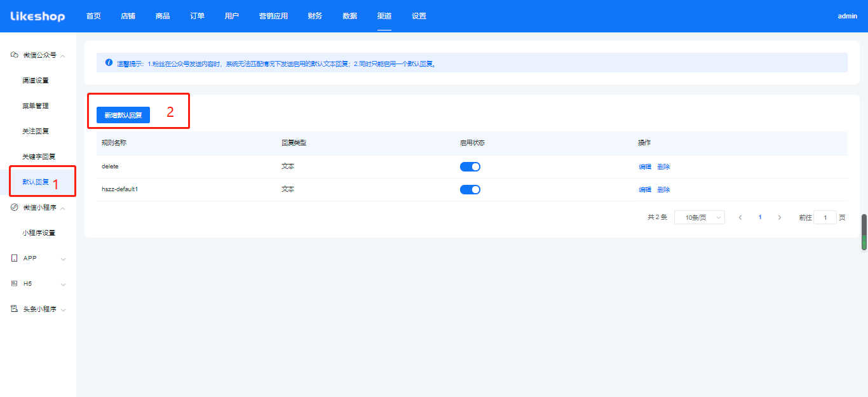Open the 数据 top menu
Screen dimensions: 868x397
(x=349, y=16)
